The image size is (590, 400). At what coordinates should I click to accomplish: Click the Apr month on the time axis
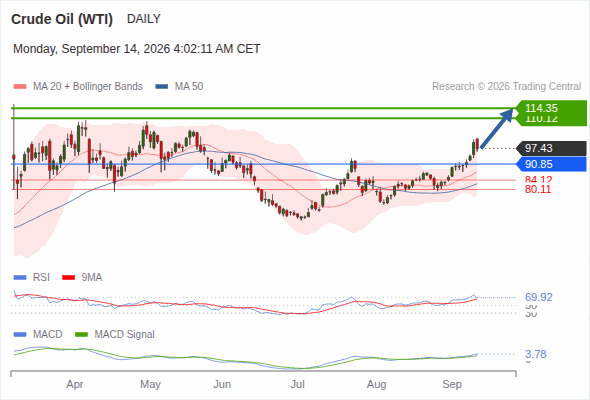75,384
